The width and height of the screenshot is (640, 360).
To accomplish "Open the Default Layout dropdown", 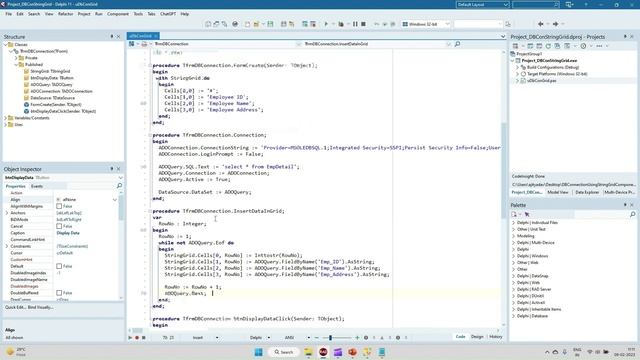I will pyautogui.click(x=506, y=4).
